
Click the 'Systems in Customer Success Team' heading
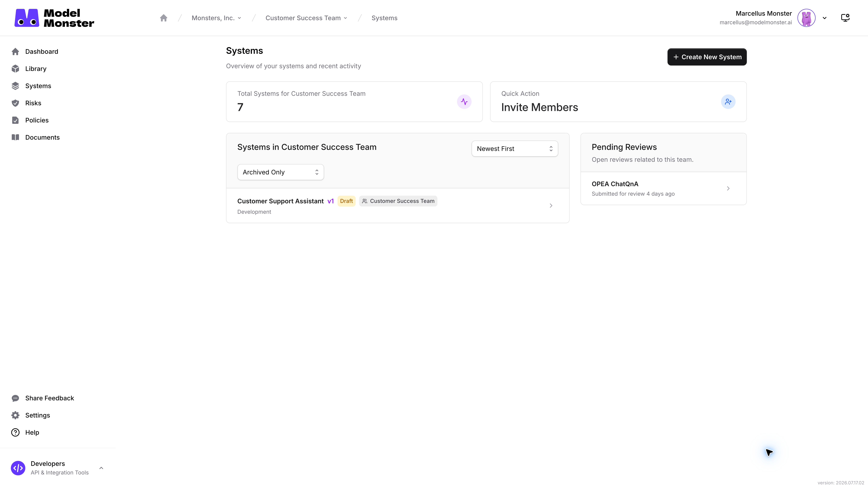pyautogui.click(x=307, y=147)
